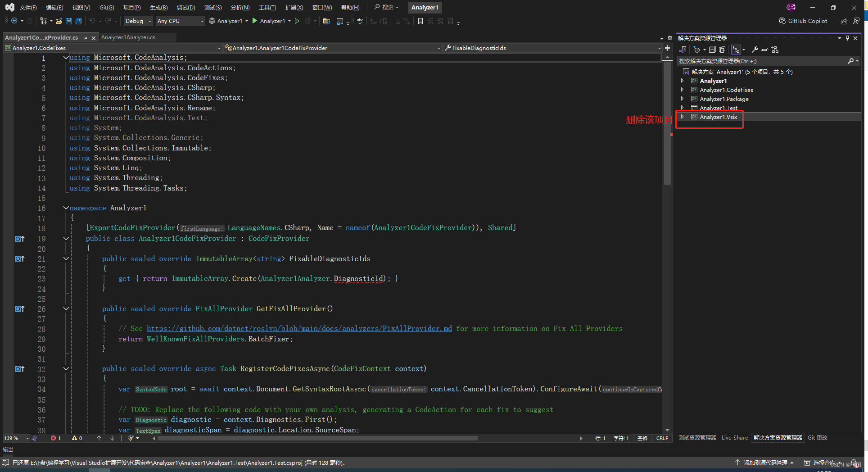The height and width of the screenshot is (472, 868).
Task: Click the Preview Selected Items icon
Action: (x=764, y=50)
